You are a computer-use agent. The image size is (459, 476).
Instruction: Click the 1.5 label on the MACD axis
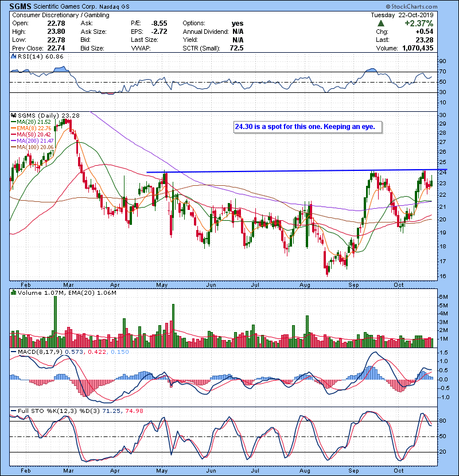point(444,352)
